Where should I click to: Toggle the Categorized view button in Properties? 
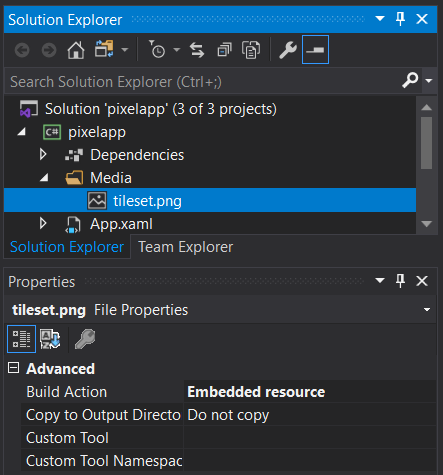[x=21, y=339]
